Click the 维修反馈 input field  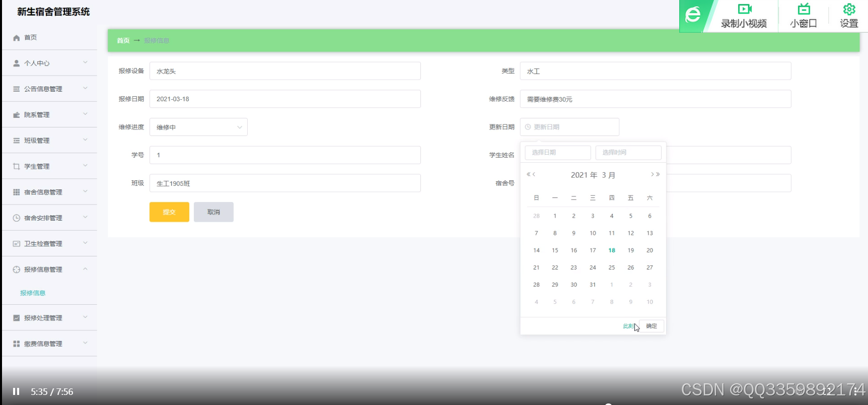(x=656, y=99)
